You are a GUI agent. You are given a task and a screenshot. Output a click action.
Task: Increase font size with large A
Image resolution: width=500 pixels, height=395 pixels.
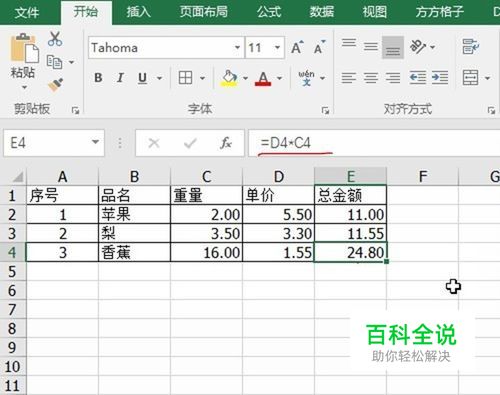click(x=297, y=48)
